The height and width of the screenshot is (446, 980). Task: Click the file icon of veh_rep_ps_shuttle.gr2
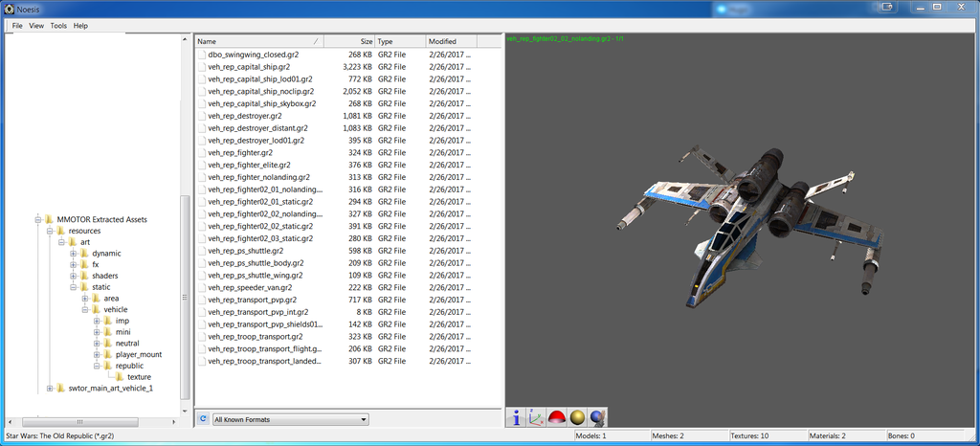coord(201,251)
